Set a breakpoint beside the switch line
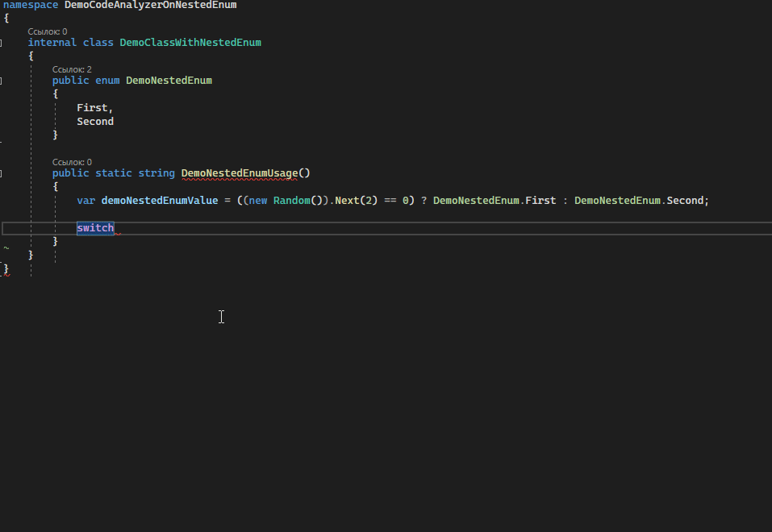772x532 pixels. tap(6, 227)
